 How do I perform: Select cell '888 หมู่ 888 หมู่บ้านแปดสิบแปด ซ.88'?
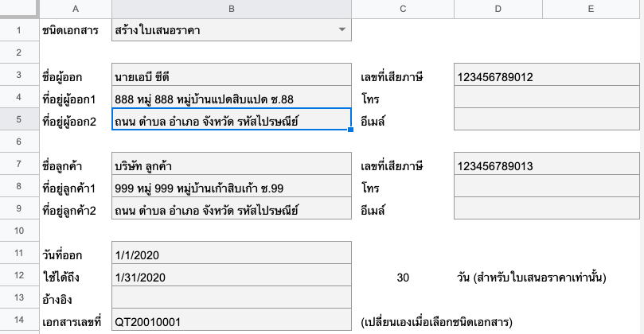(232, 97)
